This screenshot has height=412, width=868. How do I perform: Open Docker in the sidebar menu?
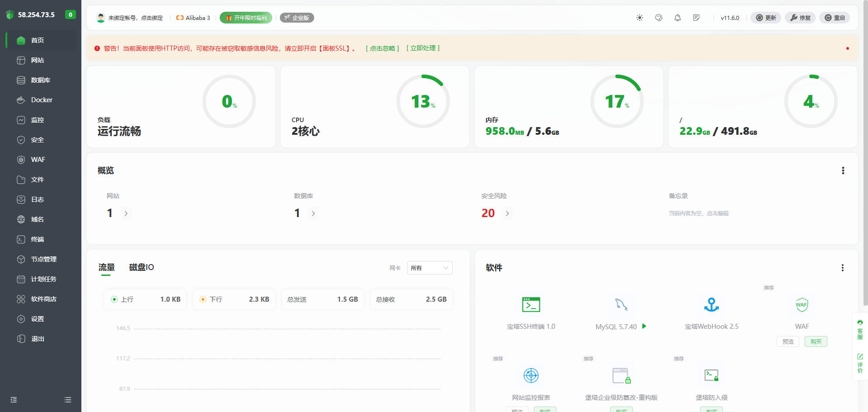point(42,100)
